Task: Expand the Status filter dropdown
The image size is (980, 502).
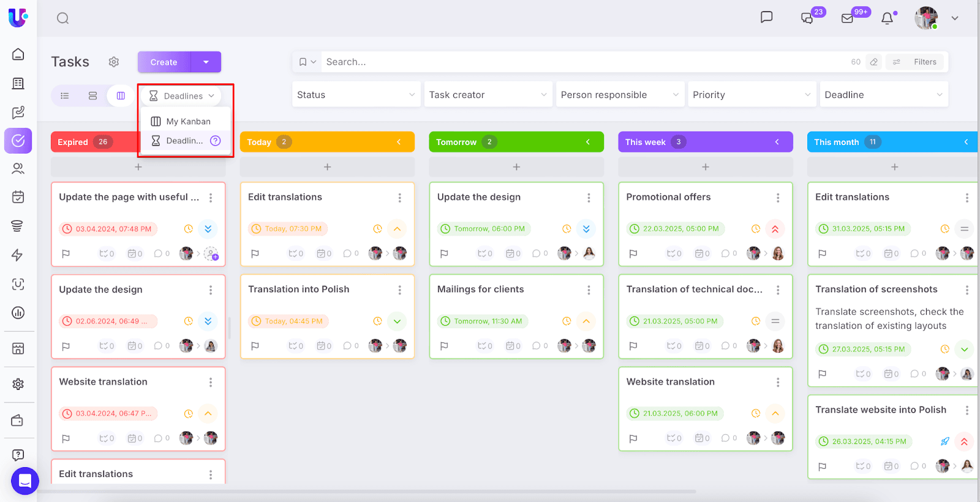Action: click(356, 95)
